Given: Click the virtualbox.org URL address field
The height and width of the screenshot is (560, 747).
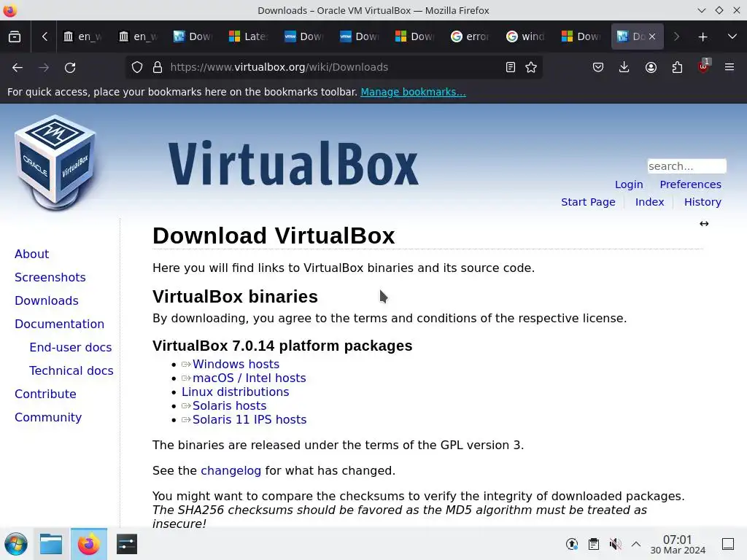Looking at the screenshot, I should coord(279,68).
